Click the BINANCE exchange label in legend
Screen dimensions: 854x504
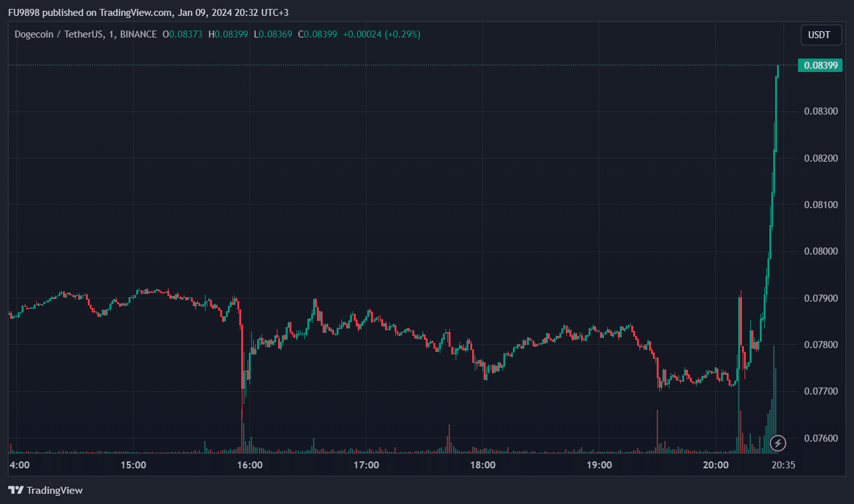[137, 34]
